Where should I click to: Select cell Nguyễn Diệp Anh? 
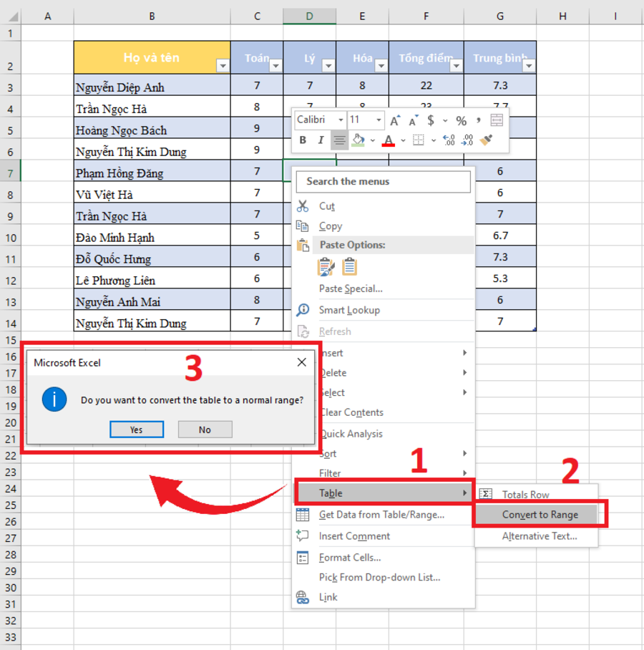click(152, 85)
